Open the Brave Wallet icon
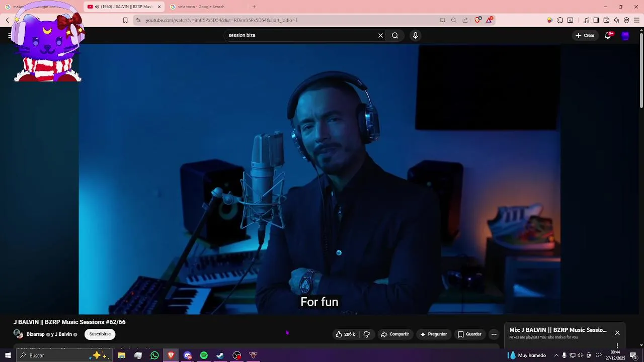The image size is (644, 362). pyautogui.click(x=606, y=20)
